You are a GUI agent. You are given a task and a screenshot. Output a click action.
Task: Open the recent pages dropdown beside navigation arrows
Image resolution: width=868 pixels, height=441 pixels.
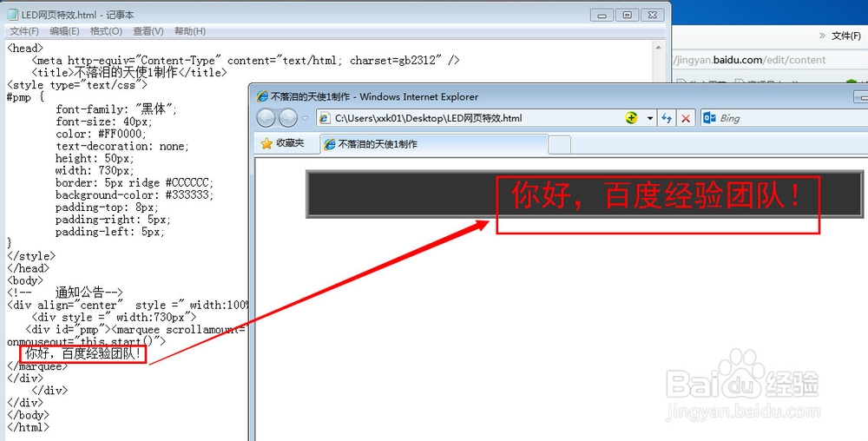(305, 118)
